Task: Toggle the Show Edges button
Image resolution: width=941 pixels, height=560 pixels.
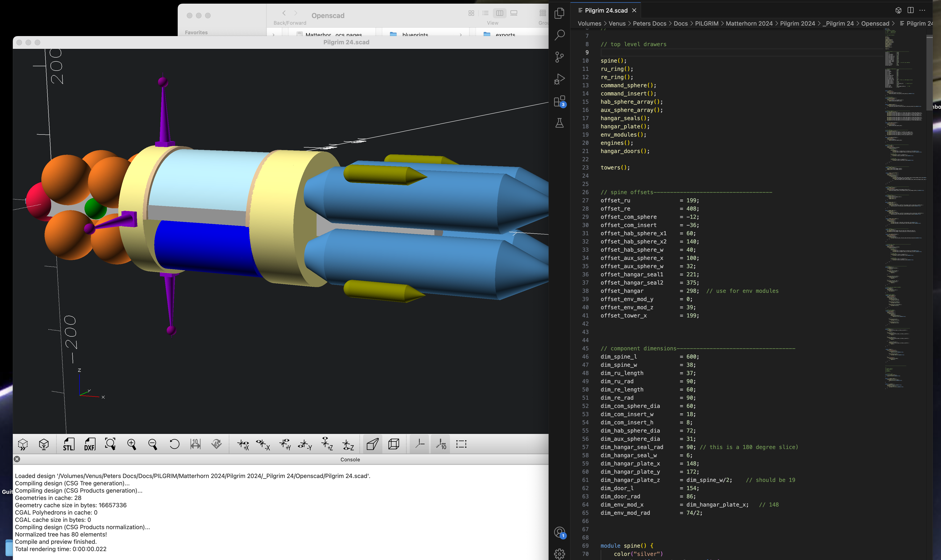Action: [461, 444]
